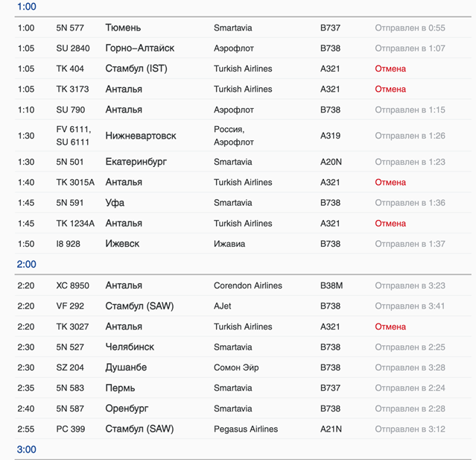Click the Corendon Airlines name
Viewport: 476px width, 460px height.
(x=248, y=286)
